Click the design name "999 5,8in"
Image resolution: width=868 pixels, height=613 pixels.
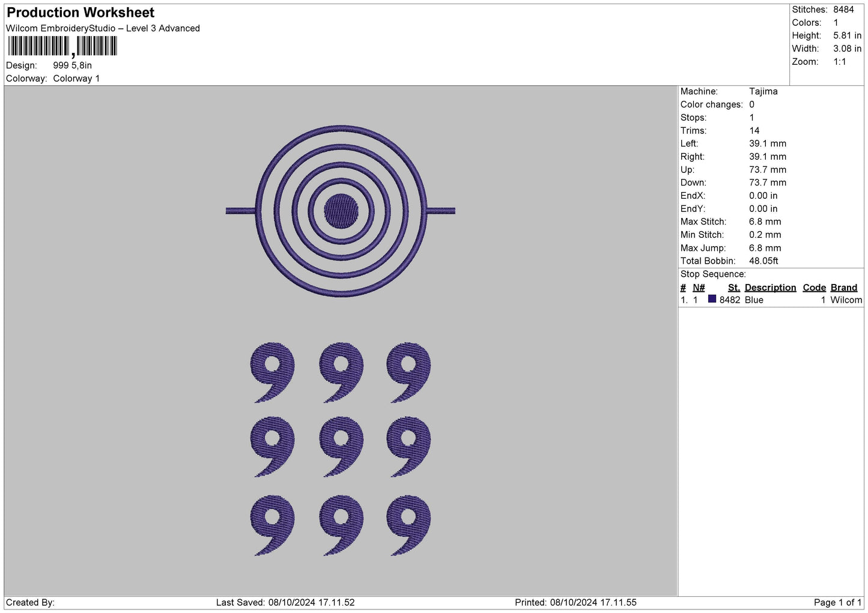[x=73, y=65]
